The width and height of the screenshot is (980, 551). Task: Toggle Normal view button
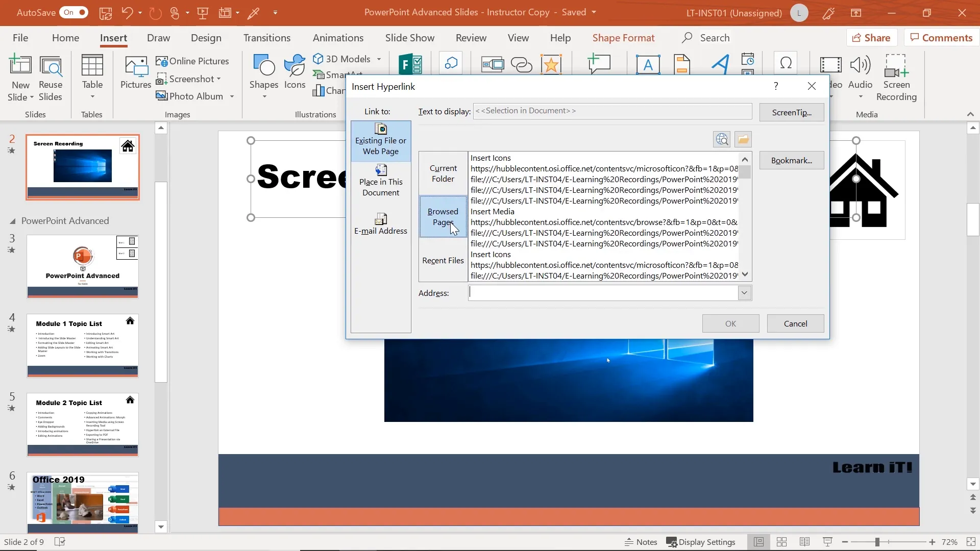click(x=759, y=542)
